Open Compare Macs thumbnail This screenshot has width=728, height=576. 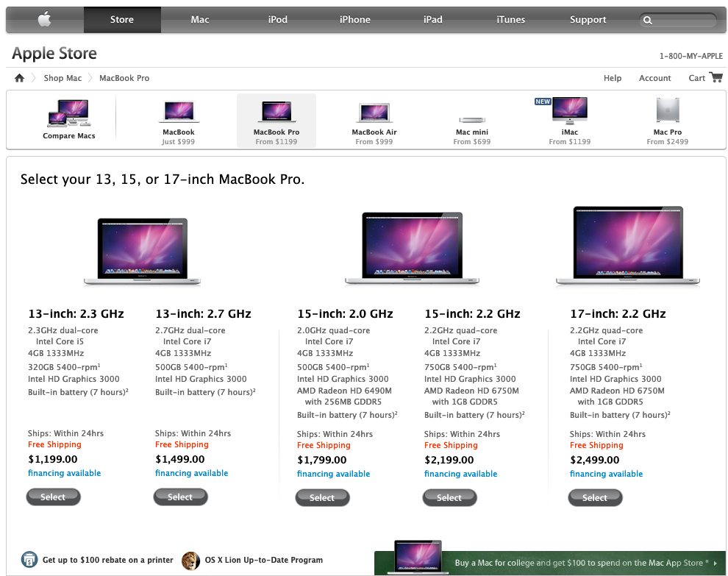tap(69, 113)
